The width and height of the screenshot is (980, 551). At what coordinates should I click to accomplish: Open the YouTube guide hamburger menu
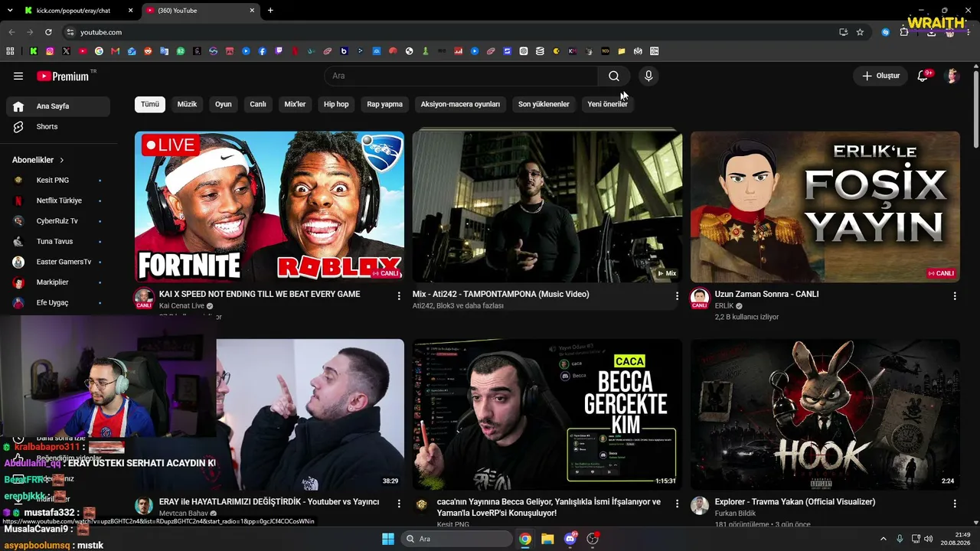[18, 76]
